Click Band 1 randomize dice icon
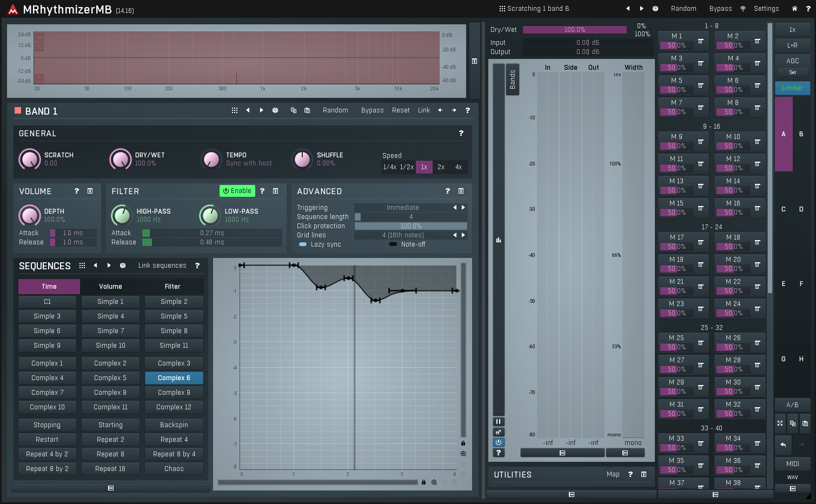 point(275,110)
